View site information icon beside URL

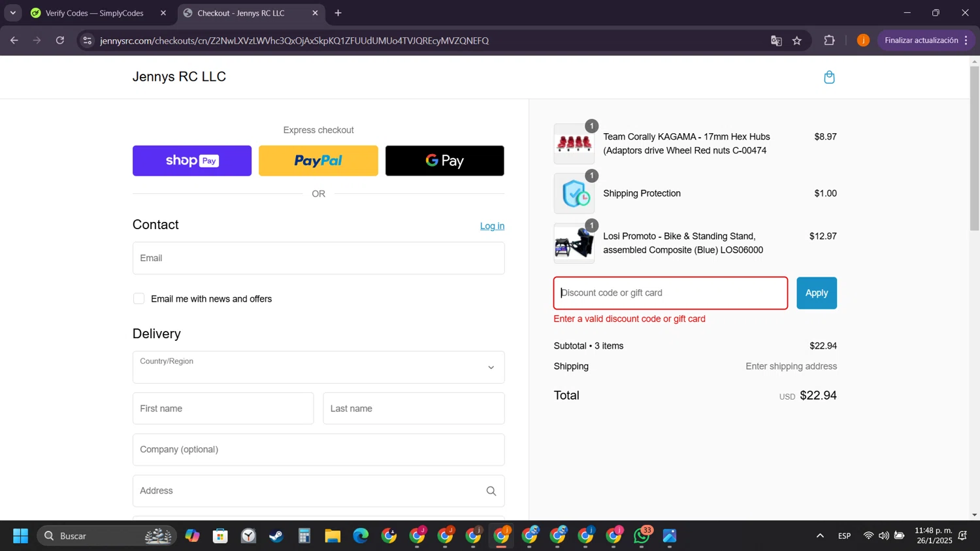pyautogui.click(x=88, y=40)
